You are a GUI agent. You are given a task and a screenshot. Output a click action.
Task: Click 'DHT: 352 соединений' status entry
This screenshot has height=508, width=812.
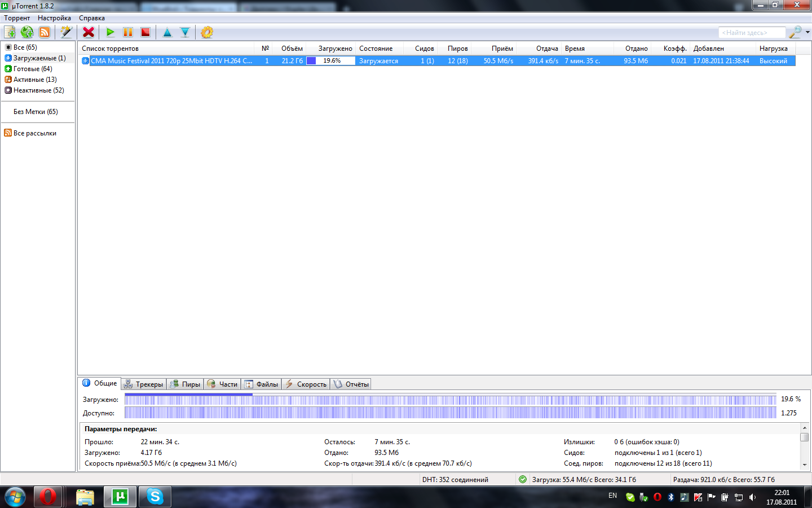click(455, 480)
